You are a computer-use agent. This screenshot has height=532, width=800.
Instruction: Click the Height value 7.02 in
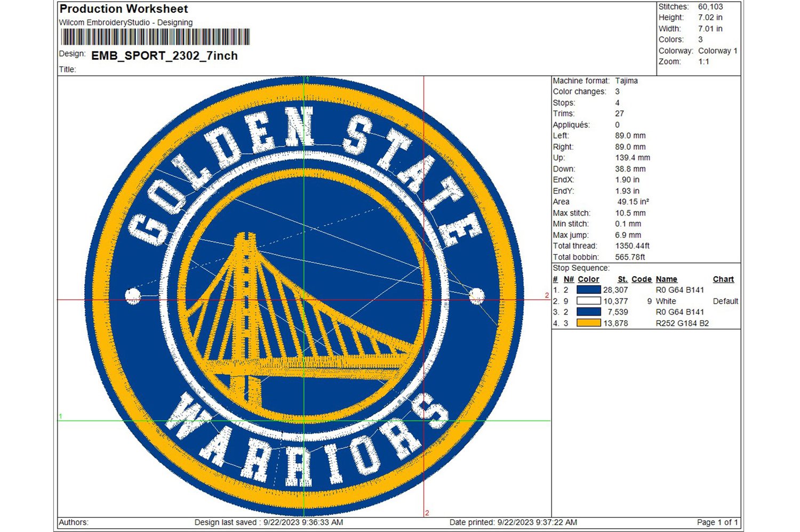(x=710, y=18)
